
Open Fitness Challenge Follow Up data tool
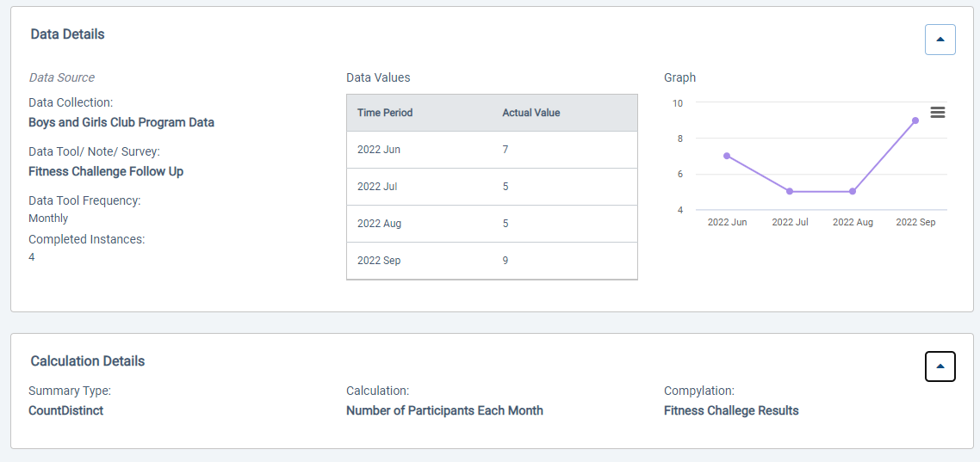click(x=106, y=171)
